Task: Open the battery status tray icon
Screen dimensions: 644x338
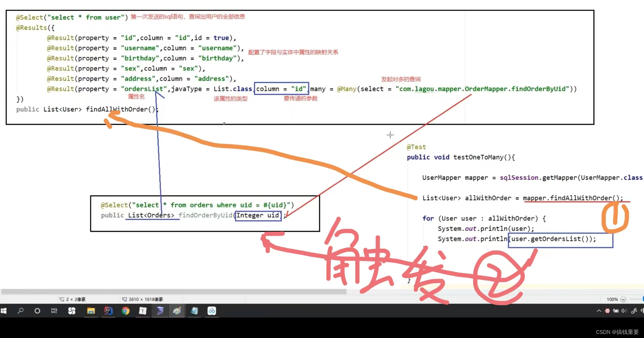Action: 616,311
